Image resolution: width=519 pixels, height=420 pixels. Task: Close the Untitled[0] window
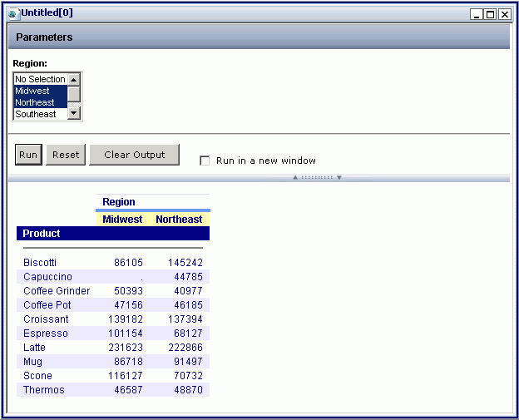point(505,15)
